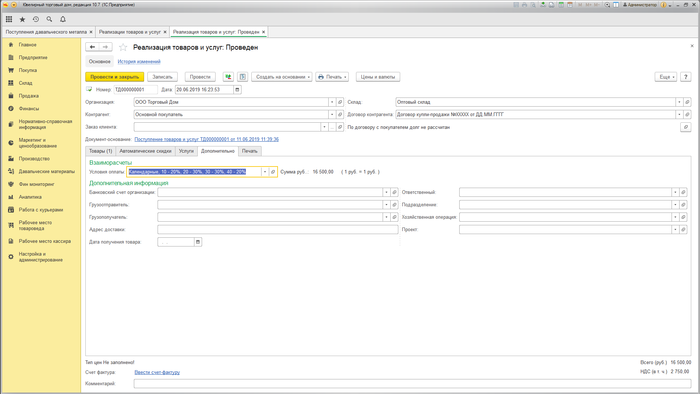Go back with the left arrow

92,47
